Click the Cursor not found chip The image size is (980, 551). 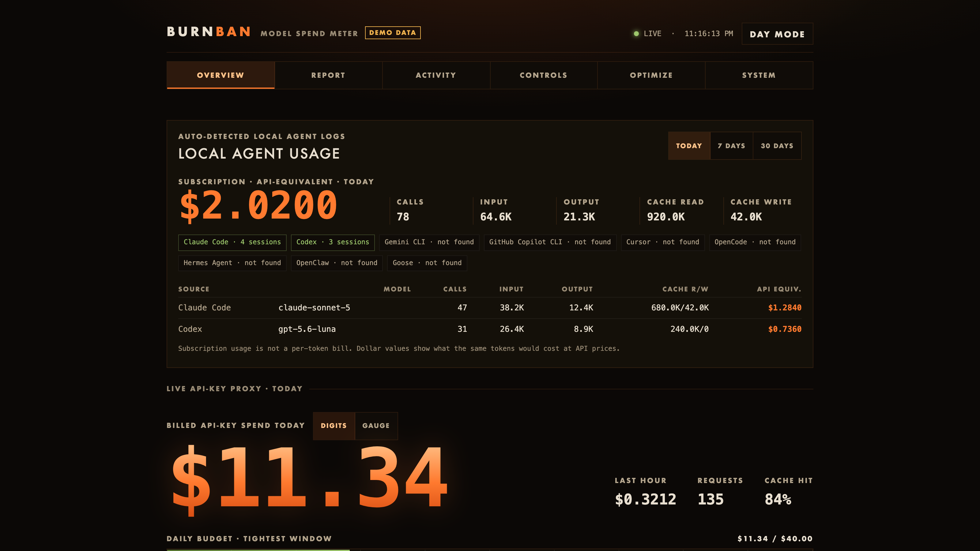pyautogui.click(x=663, y=242)
